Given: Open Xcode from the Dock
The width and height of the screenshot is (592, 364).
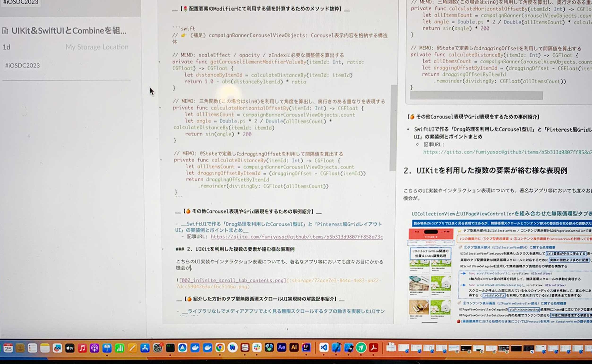Looking at the screenshot, I should point(336,348).
